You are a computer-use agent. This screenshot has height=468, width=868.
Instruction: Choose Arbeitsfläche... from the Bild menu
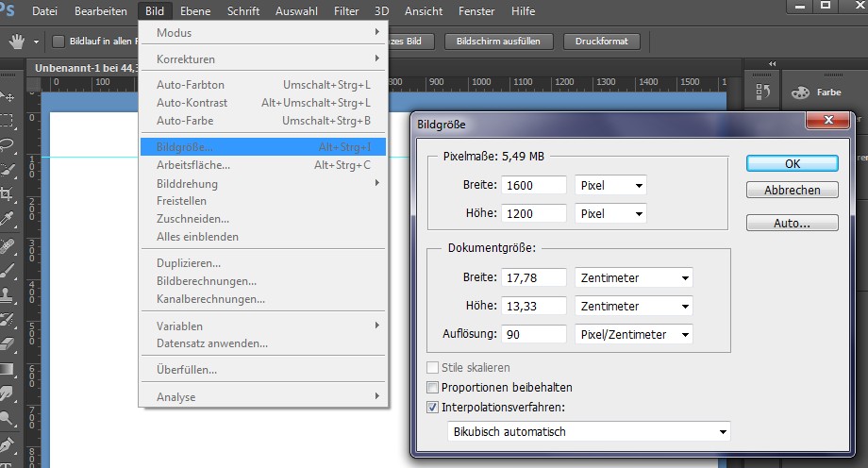pos(263,164)
